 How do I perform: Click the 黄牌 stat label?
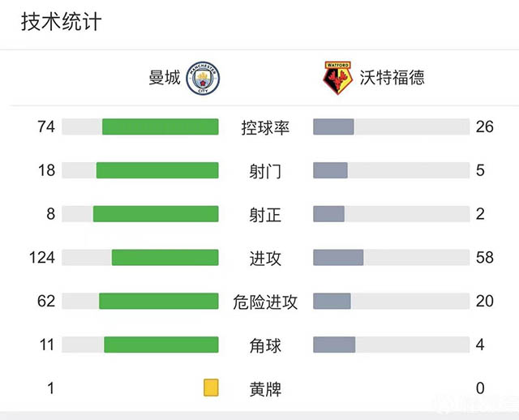(x=265, y=388)
